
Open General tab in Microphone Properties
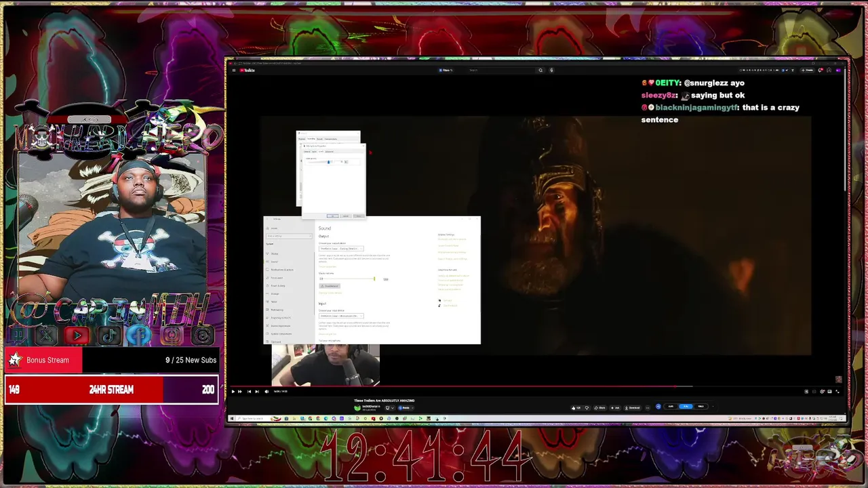point(307,152)
